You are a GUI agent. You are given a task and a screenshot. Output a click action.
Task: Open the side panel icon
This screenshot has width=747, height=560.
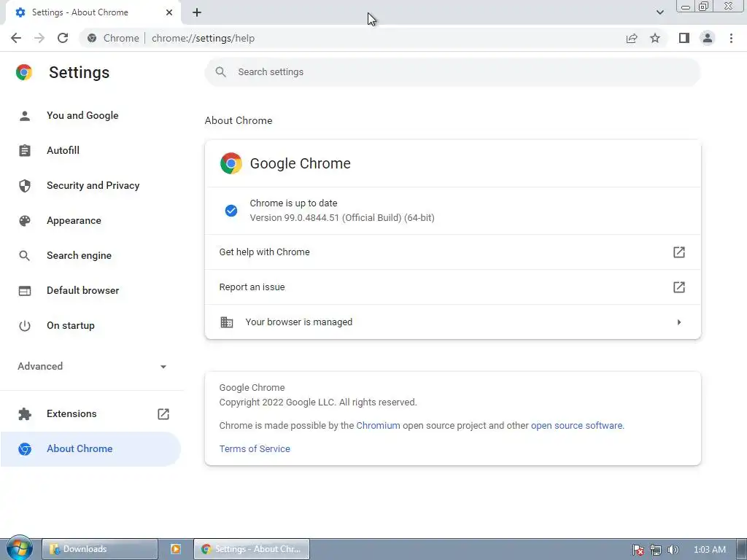(x=684, y=38)
